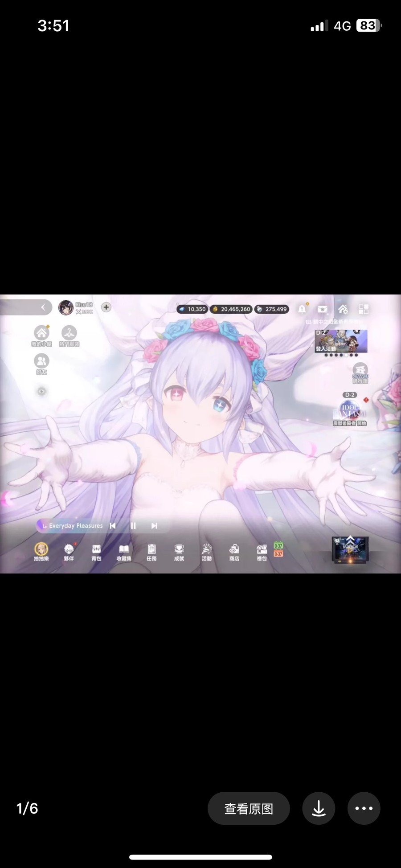Pause the Everyday Pleasures track

tap(133, 526)
